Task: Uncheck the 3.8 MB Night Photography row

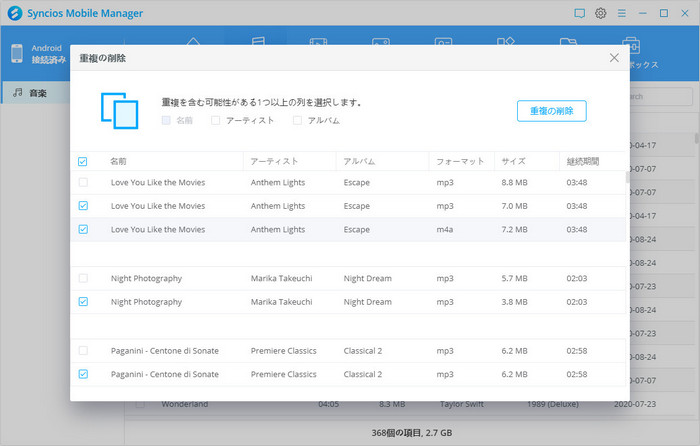Action: coord(83,302)
